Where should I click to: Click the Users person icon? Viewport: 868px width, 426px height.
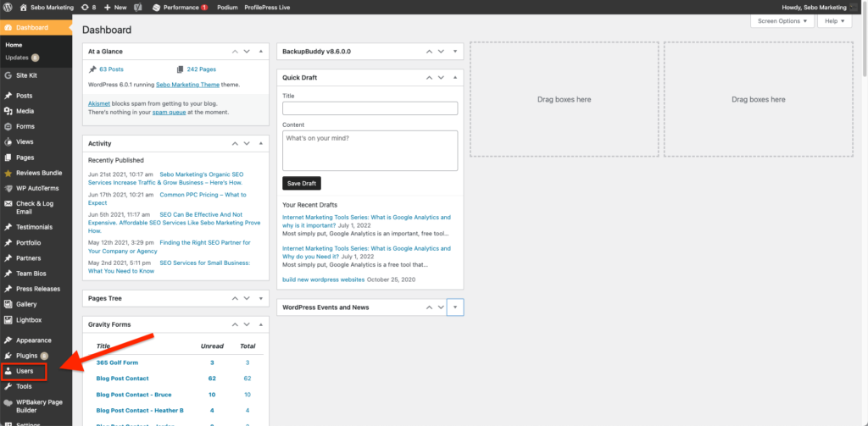(x=8, y=371)
